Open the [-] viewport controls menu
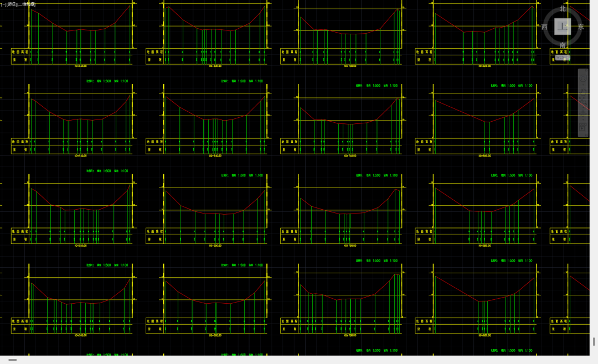 point(3,4)
